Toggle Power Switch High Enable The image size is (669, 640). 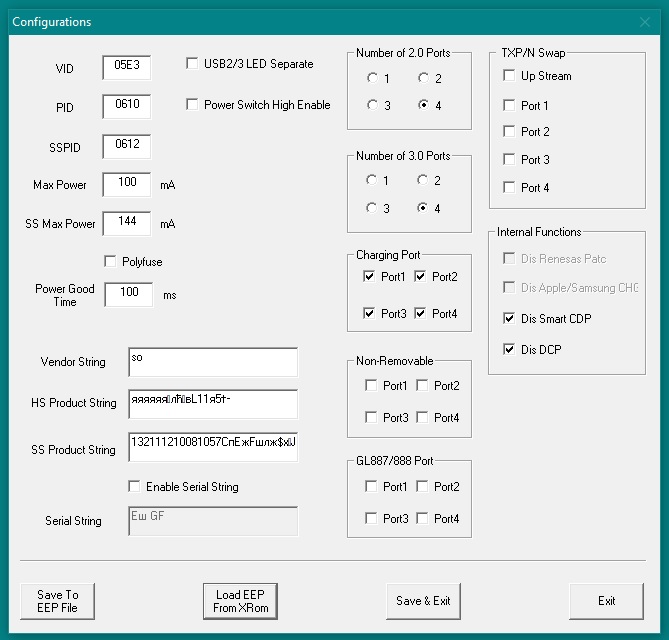(193, 104)
